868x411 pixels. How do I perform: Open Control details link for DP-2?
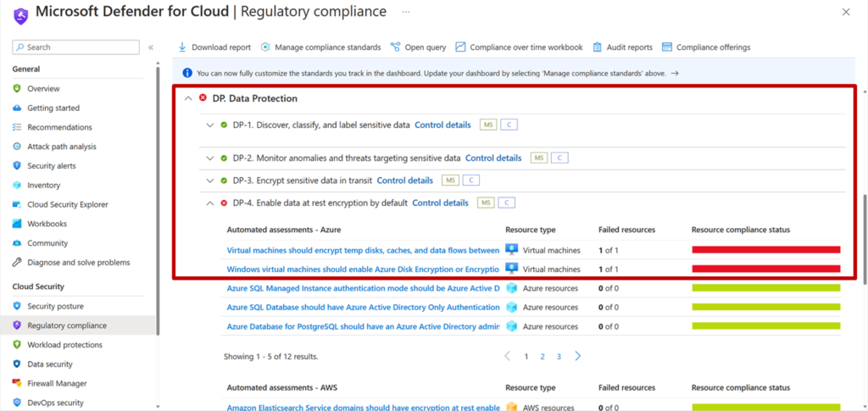493,158
